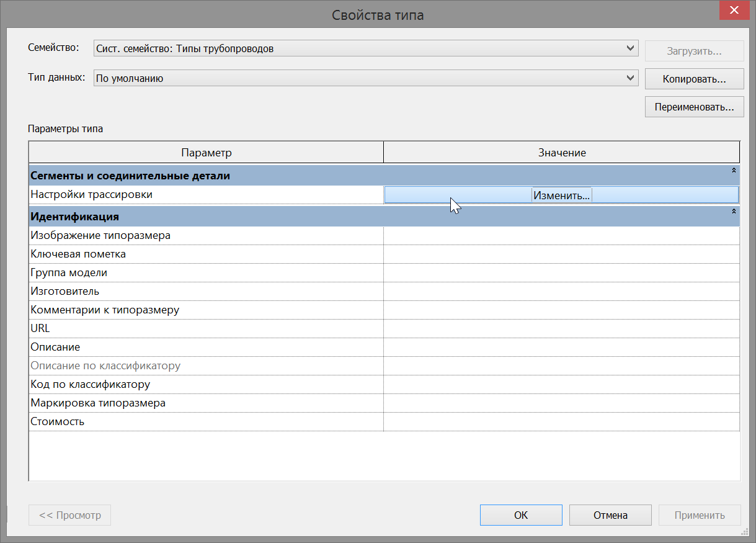Edit Комментарии к типоразмеру value cell
Screen dimensions: 756x543
pos(561,310)
